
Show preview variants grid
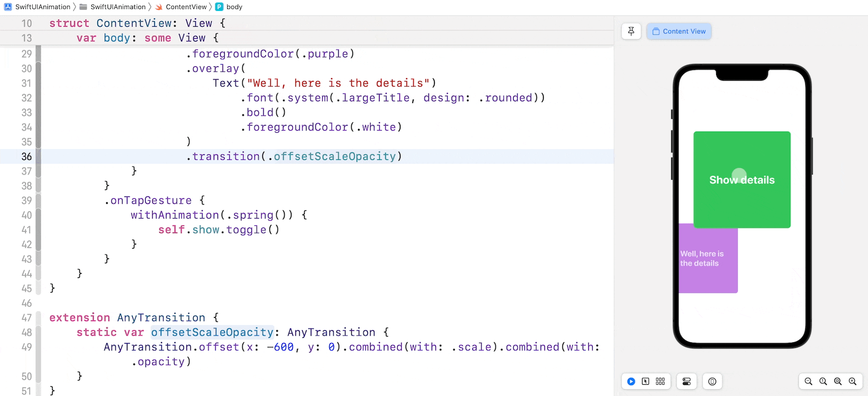pyautogui.click(x=660, y=382)
